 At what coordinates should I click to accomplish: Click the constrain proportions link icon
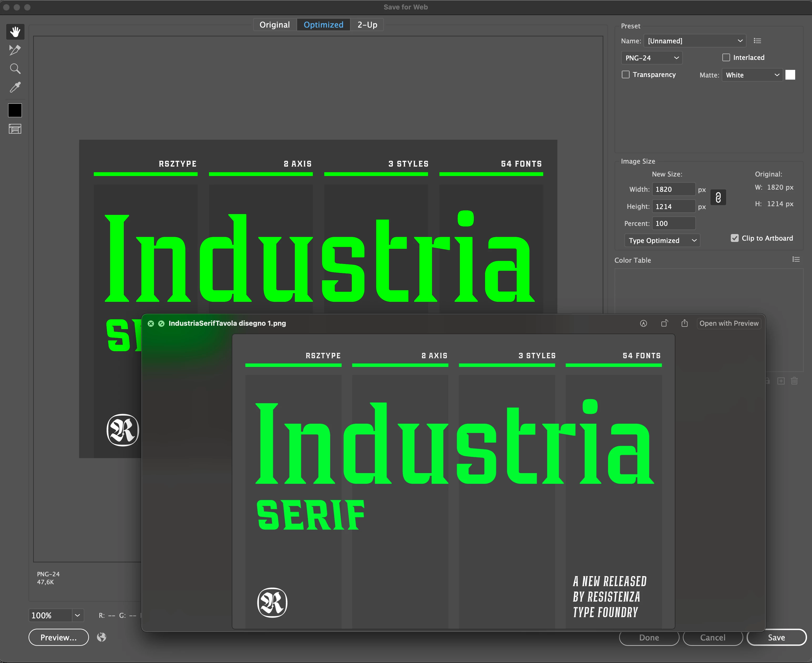click(x=718, y=198)
